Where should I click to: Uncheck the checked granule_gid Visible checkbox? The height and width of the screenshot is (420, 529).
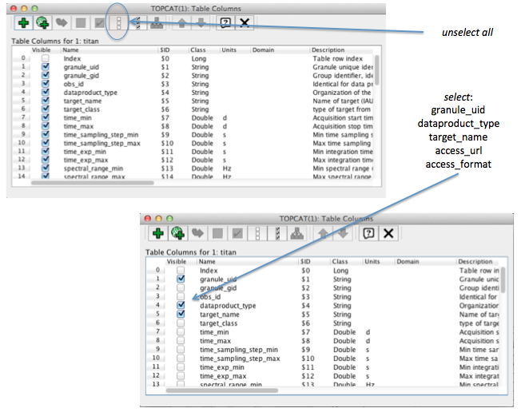pos(46,75)
